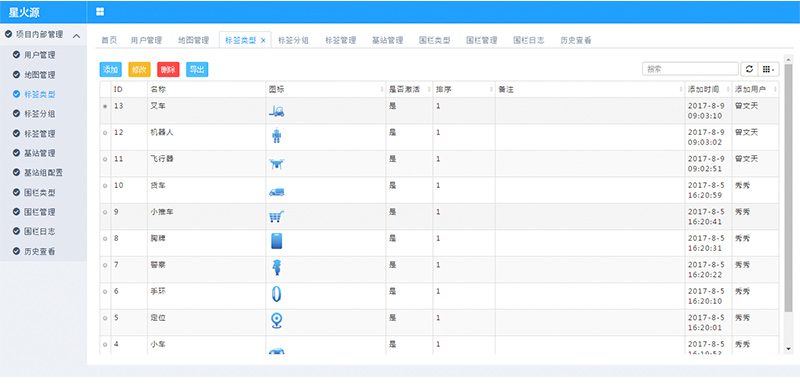This screenshot has width=800, height=387.
Task: Collapse the 项目内部管理 sidebar section
Action: (77, 36)
